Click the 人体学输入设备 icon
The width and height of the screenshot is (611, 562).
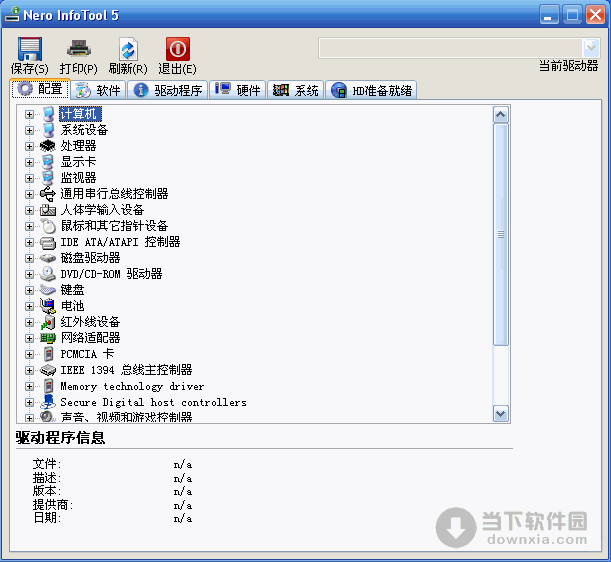[48, 210]
